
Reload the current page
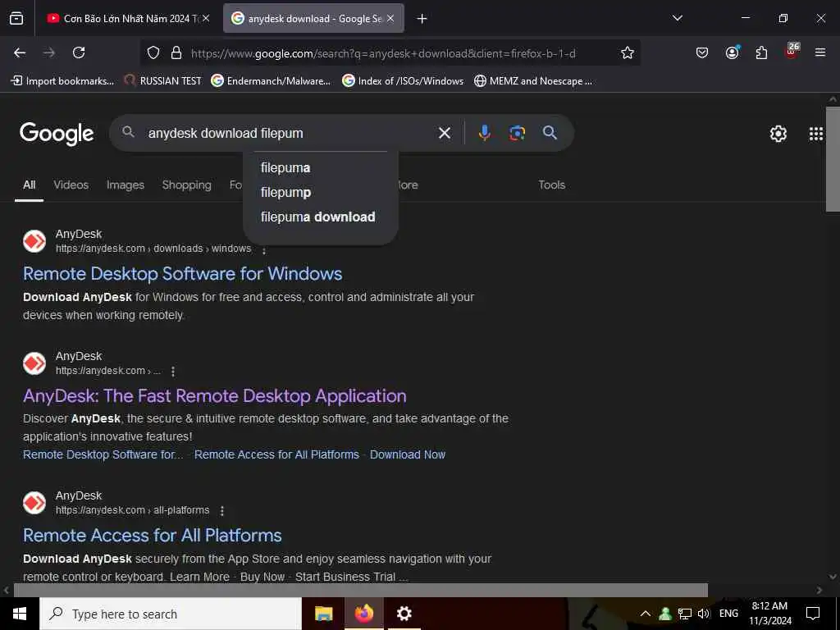[79, 52]
